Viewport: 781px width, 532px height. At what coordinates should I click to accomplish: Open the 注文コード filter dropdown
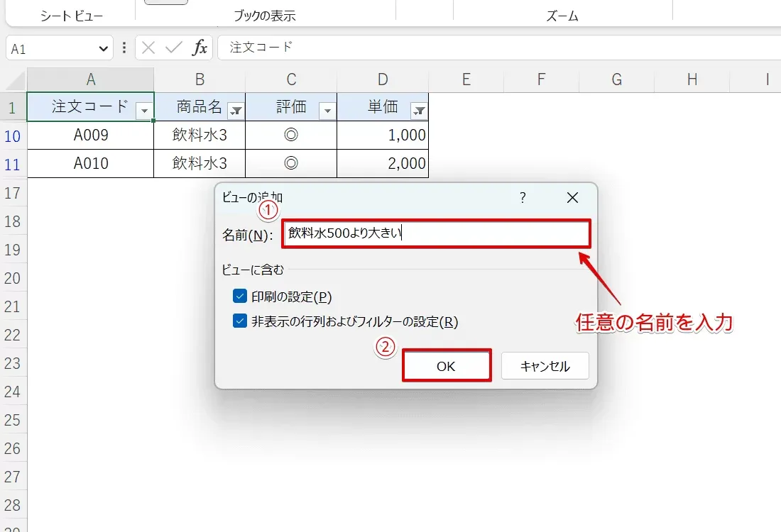[144, 111]
